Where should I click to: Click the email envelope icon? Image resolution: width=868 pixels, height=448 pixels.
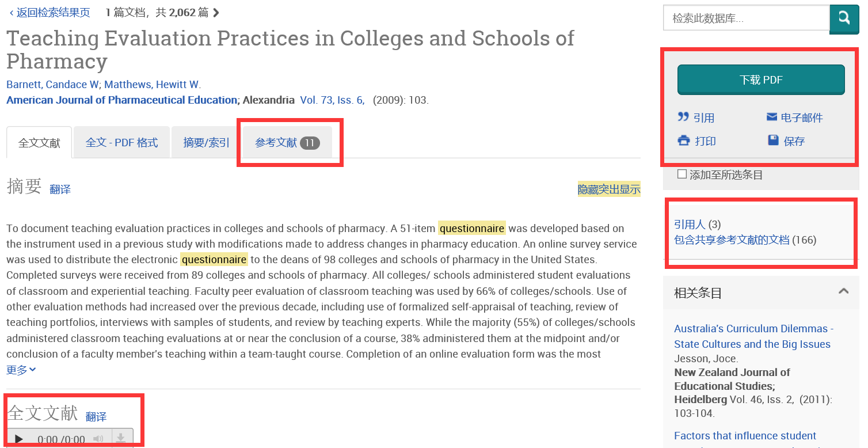tap(772, 117)
